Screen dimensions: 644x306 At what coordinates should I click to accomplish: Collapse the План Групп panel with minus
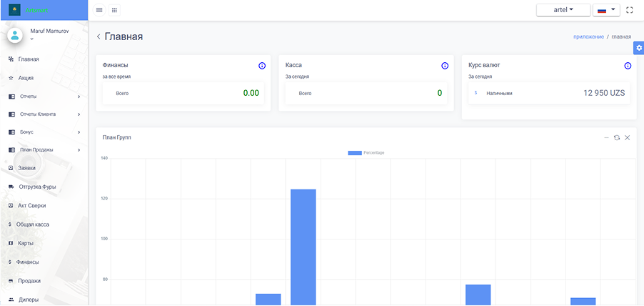point(606,137)
